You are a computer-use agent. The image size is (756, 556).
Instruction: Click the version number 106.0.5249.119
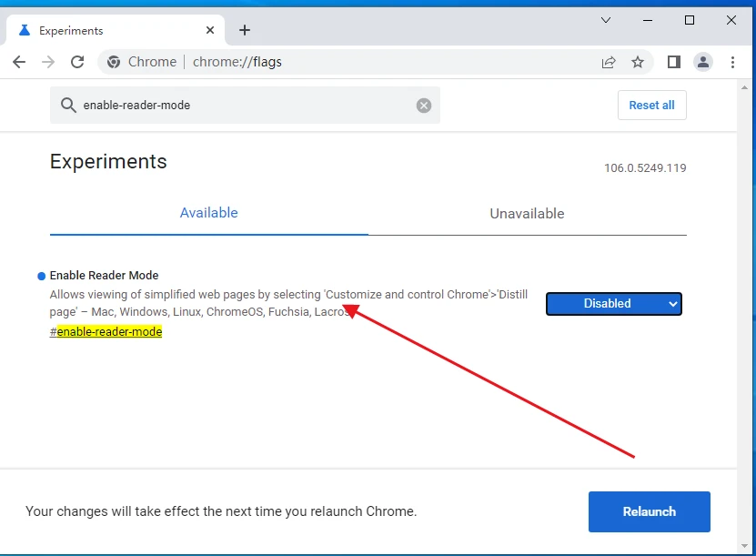645,167
